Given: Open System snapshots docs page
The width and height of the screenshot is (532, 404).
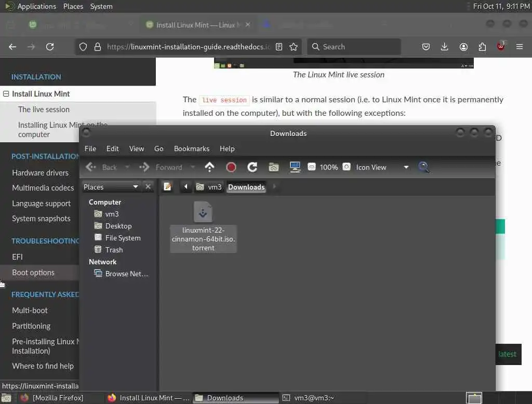Looking at the screenshot, I should click(41, 219).
